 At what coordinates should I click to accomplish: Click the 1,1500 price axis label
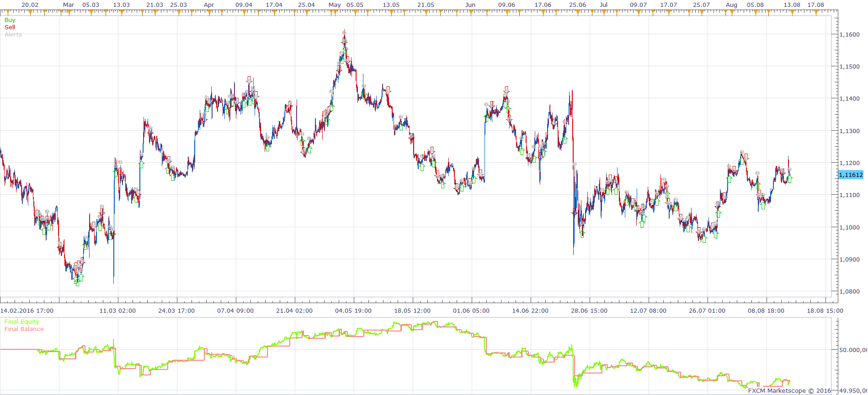850,67
